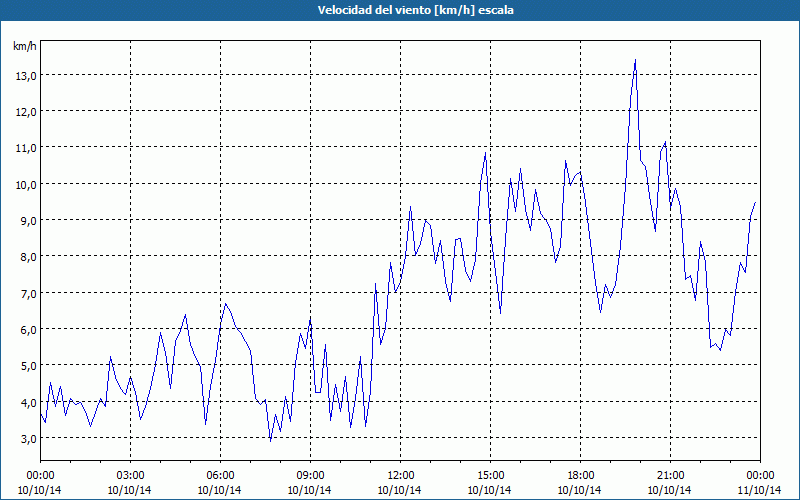Click the 3,0 y-axis value
The width and height of the screenshot is (800, 500).
pos(29,439)
